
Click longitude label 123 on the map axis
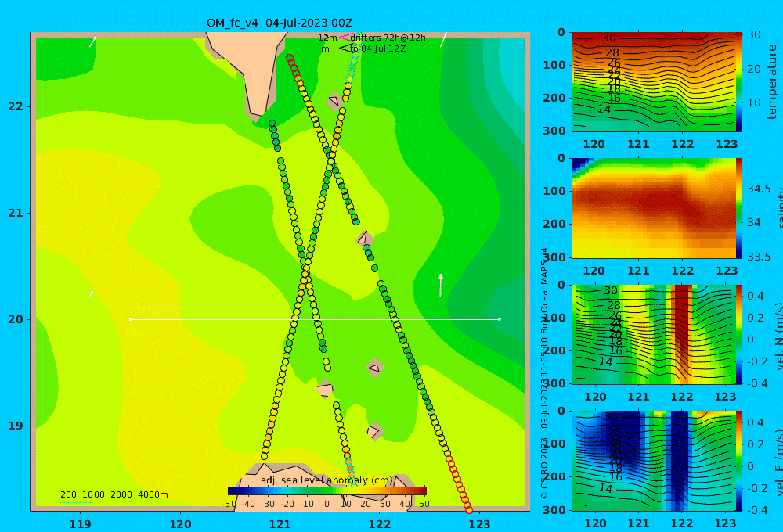coord(480,524)
